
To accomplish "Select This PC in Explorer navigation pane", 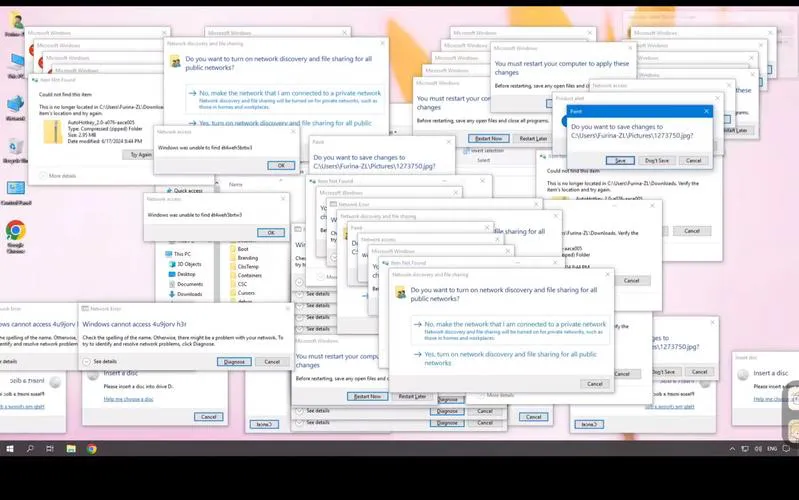I will point(178,254).
